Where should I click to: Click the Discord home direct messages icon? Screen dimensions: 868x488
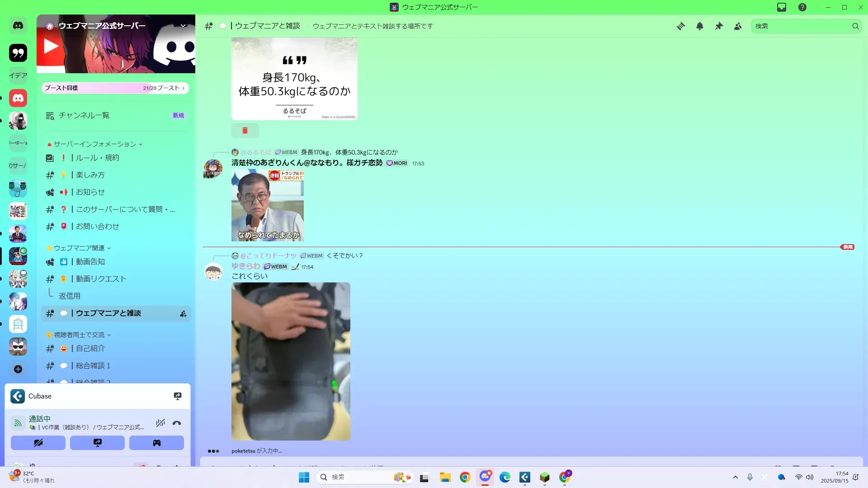pyautogui.click(x=18, y=26)
